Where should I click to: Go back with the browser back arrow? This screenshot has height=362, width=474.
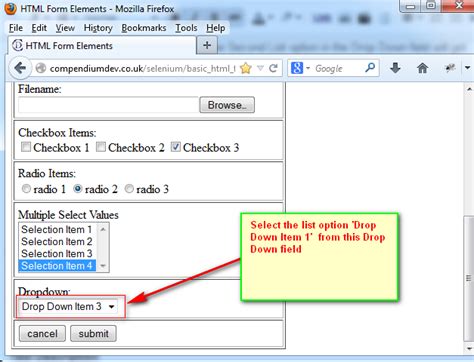(21, 68)
